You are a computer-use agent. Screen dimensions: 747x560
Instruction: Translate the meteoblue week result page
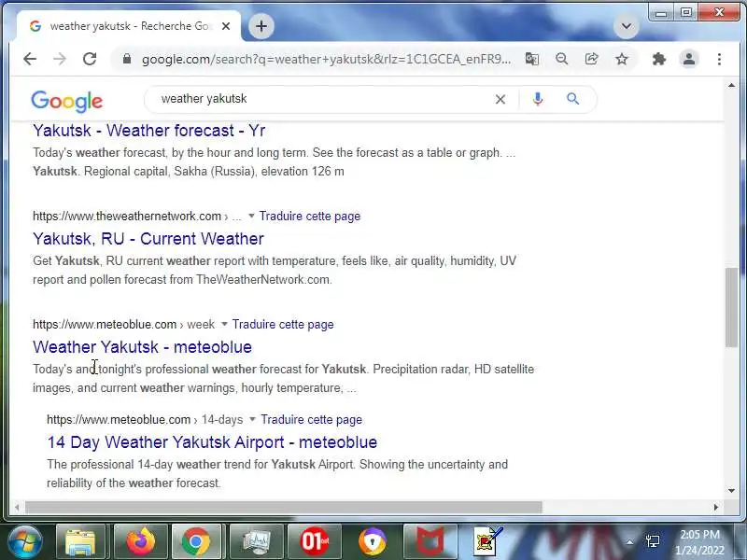point(283,324)
